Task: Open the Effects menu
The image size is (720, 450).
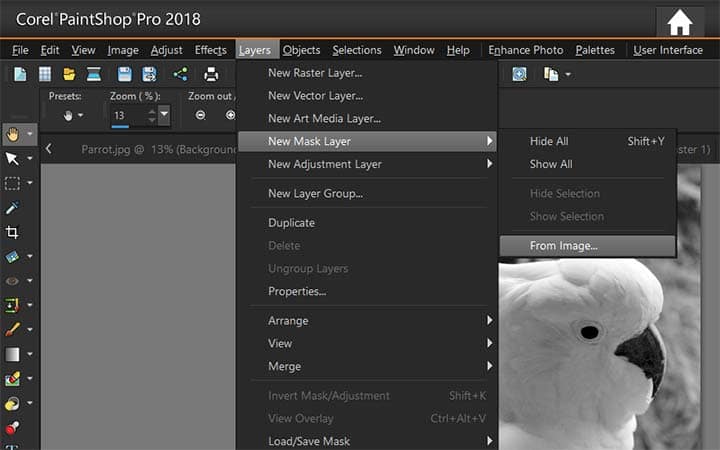Action: [x=210, y=50]
